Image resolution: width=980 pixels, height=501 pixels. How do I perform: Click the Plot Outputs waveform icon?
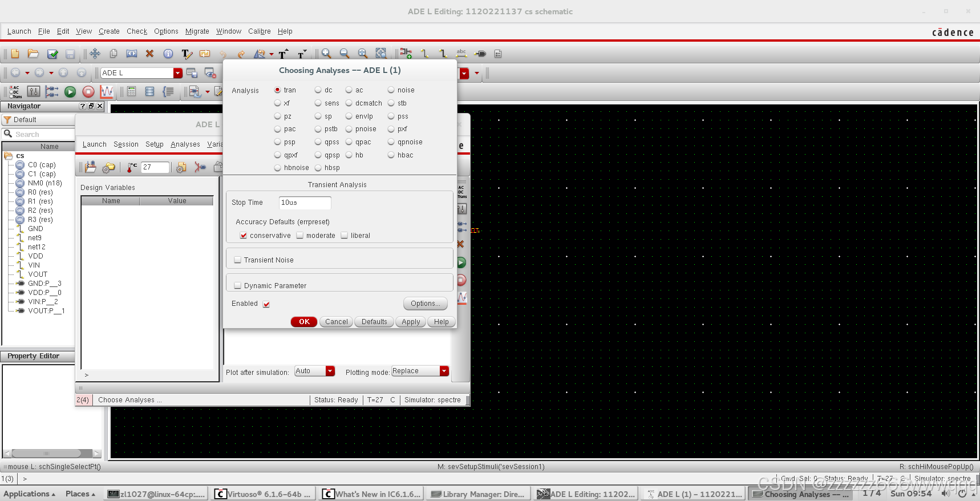[107, 91]
